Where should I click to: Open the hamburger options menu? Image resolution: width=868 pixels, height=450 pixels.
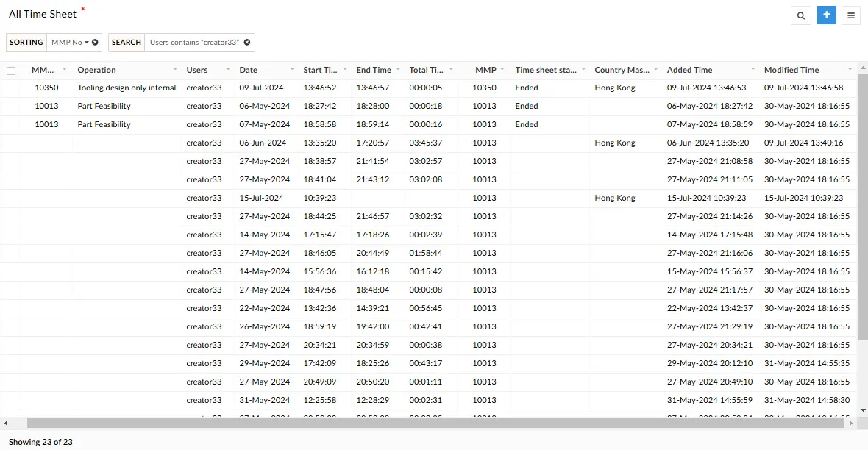tap(851, 15)
